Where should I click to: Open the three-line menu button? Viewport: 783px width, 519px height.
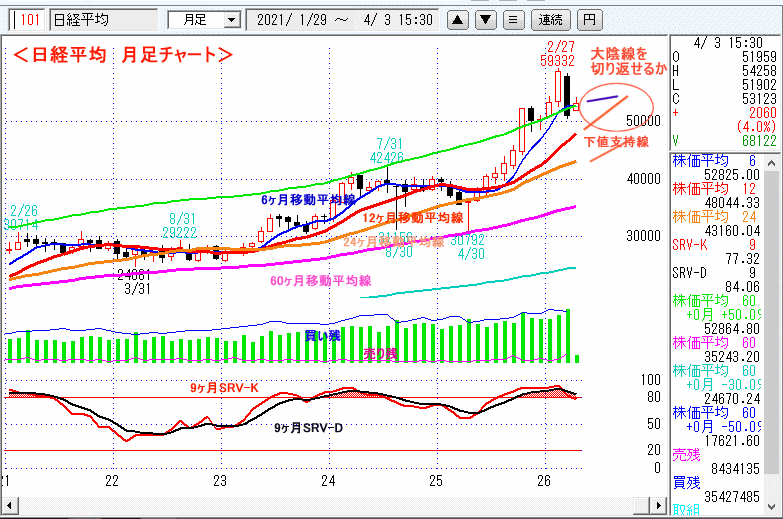tap(513, 20)
